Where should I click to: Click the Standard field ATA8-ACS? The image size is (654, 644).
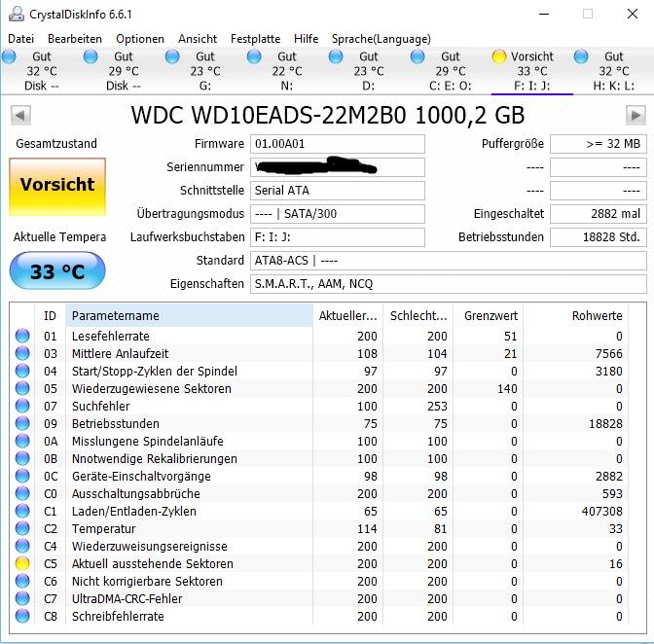[449, 261]
